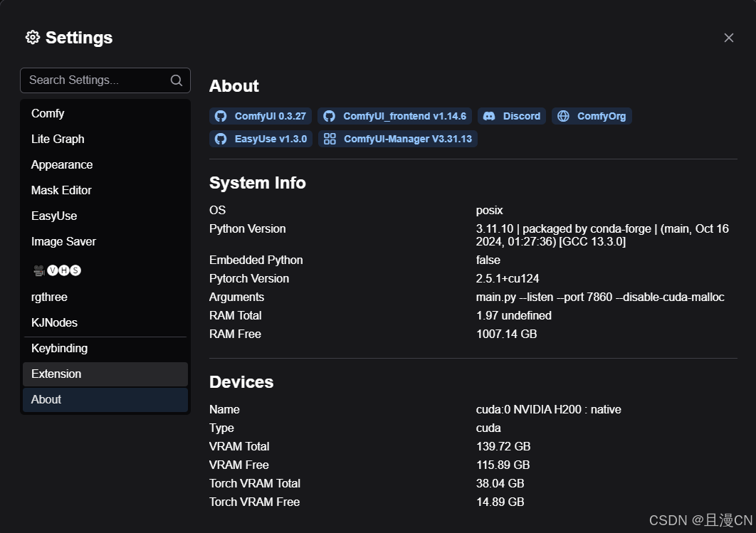The width and height of the screenshot is (756, 533).
Task: Click the System Info heading
Action: coord(258,183)
